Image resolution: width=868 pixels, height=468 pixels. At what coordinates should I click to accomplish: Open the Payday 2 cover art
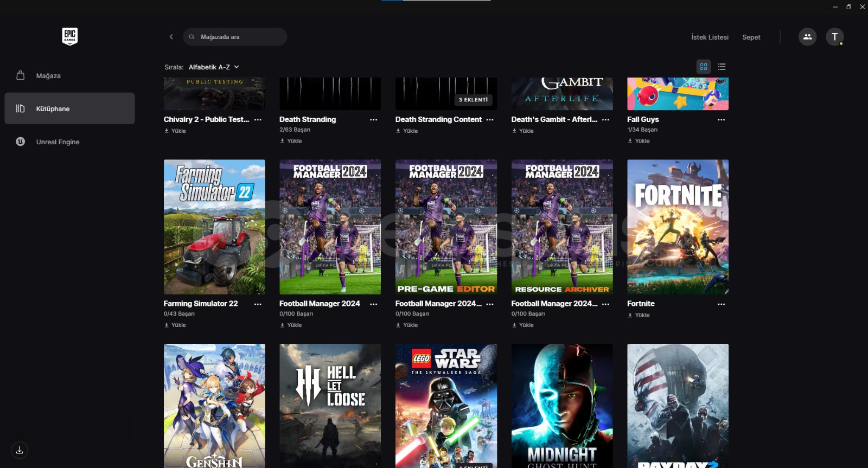678,406
